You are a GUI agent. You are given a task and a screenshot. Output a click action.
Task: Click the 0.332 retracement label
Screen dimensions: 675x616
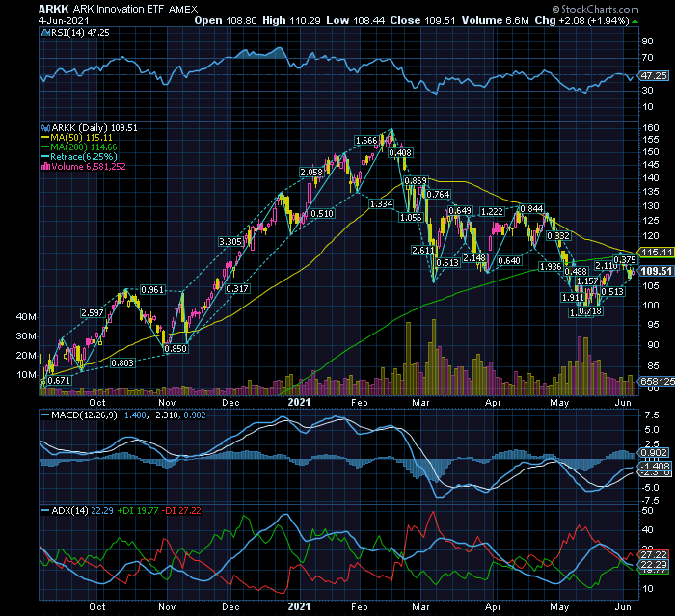coord(558,236)
